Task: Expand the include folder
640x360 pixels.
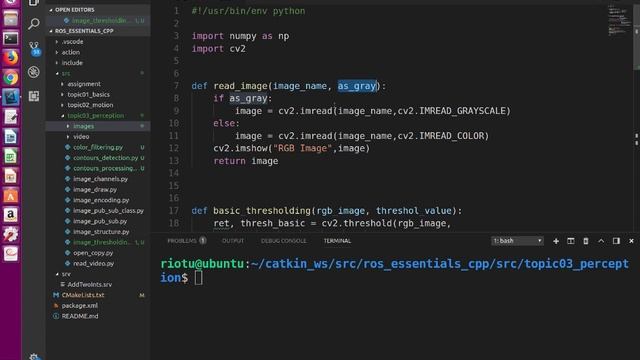Action: pyautogui.click(x=98, y=63)
